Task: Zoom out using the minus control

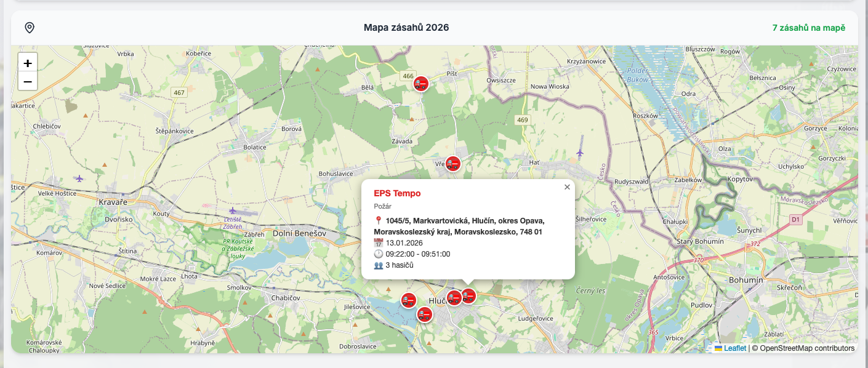Action: (x=27, y=81)
